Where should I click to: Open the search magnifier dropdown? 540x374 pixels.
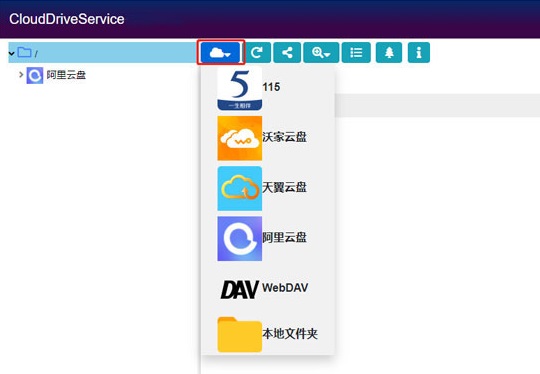pyautogui.click(x=321, y=52)
